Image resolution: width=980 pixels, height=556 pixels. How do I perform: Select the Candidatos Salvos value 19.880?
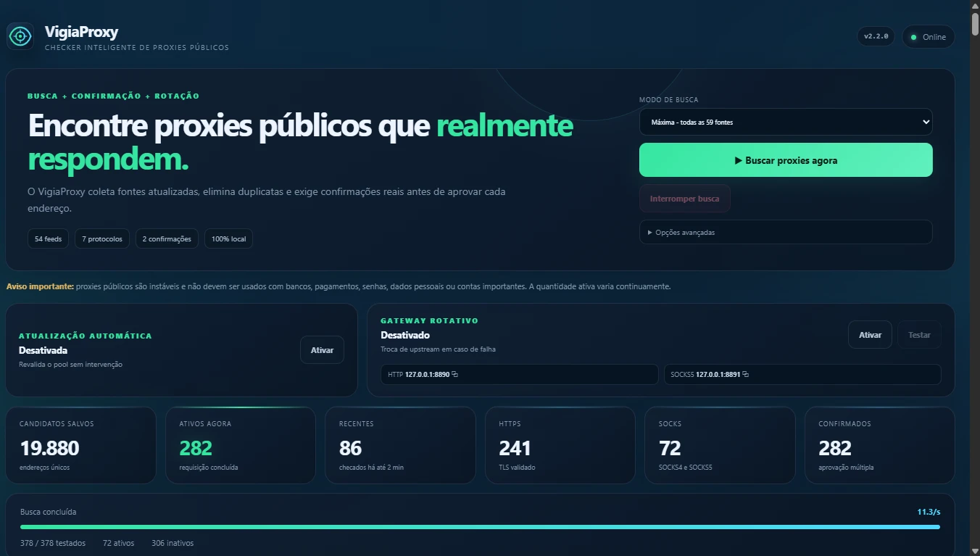pos(49,448)
